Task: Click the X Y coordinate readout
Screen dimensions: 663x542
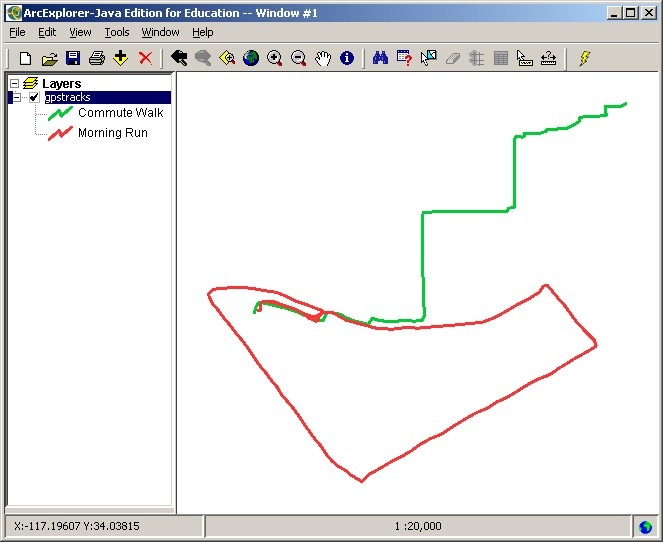Action: [x=77, y=526]
